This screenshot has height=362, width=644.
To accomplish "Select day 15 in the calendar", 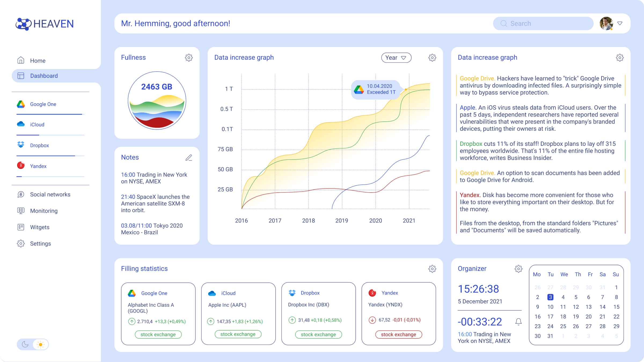I will click(x=616, y=307).
